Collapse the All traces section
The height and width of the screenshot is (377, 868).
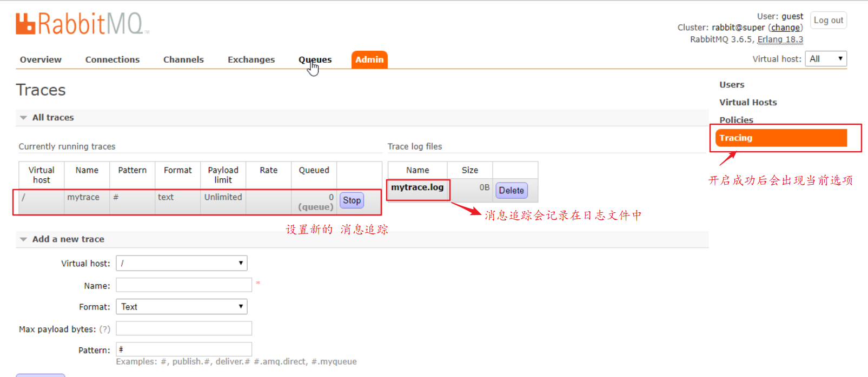[52, 117]
